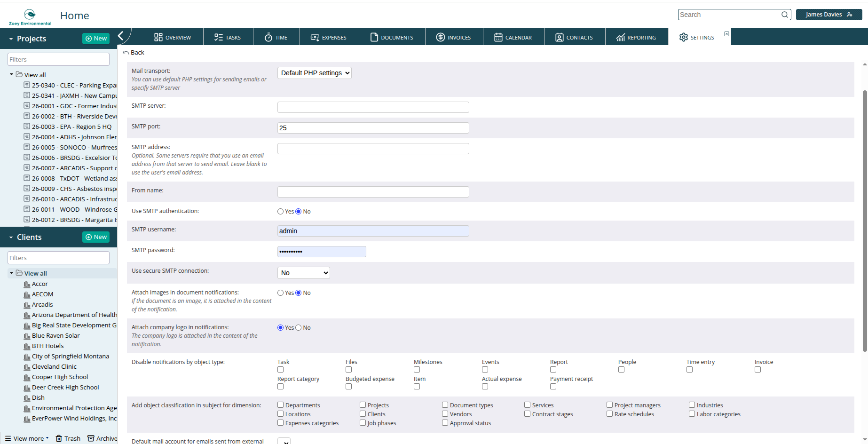Collapse the Clients View all tree node

point(11,273)
